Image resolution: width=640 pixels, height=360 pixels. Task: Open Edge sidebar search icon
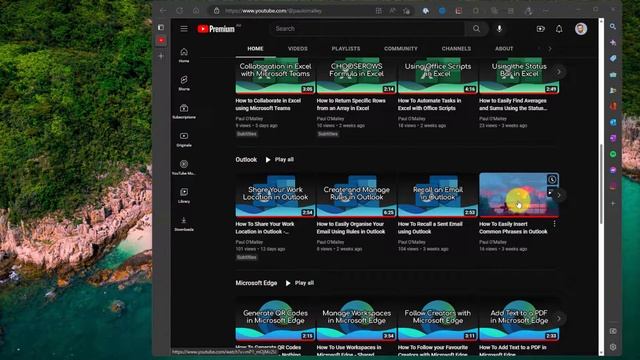tap(613, 27)
